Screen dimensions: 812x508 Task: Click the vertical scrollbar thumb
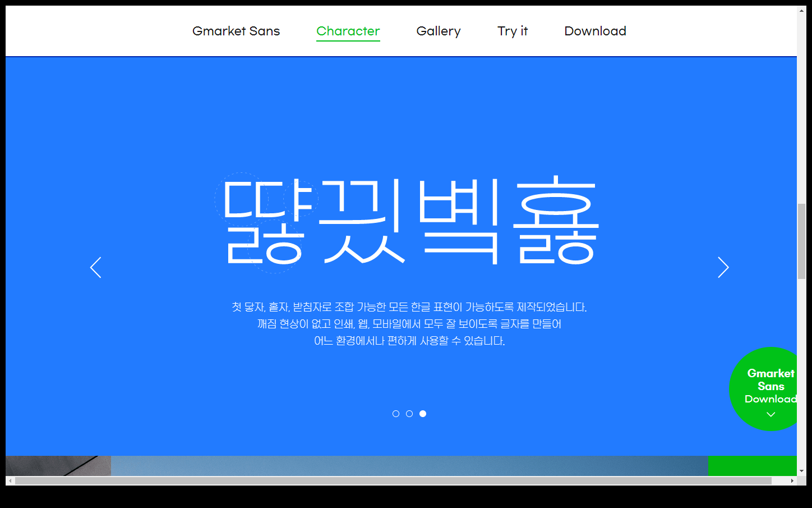pos(801,241)
